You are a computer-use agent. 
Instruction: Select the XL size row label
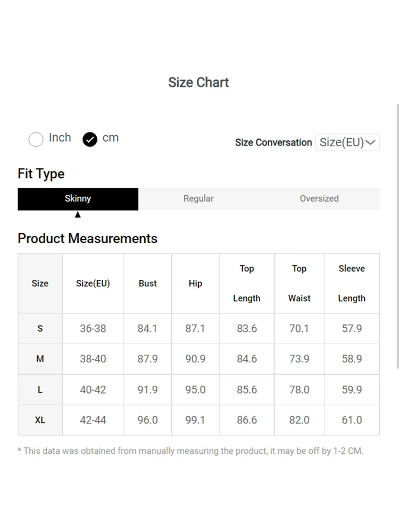point(40,420)
